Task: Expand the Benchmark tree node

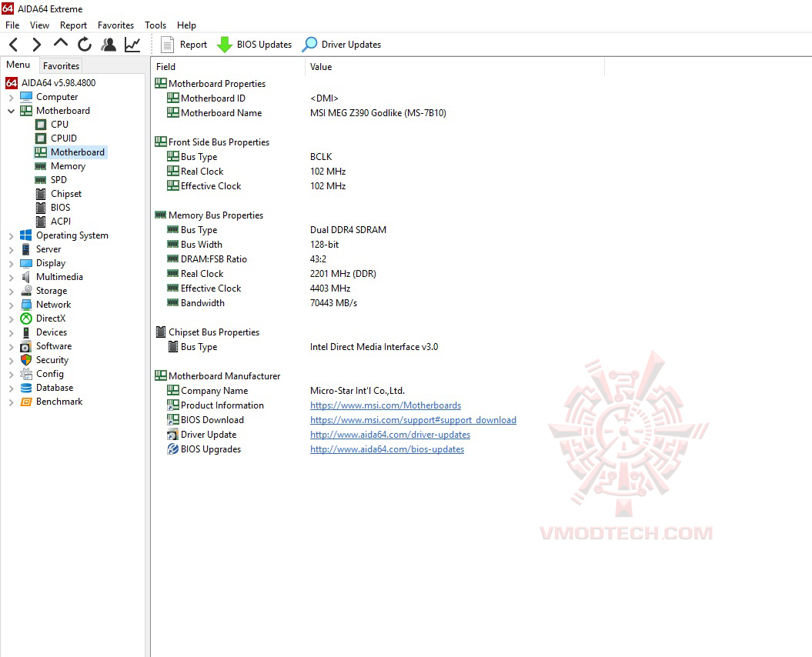Action: (x=11, y=402)
